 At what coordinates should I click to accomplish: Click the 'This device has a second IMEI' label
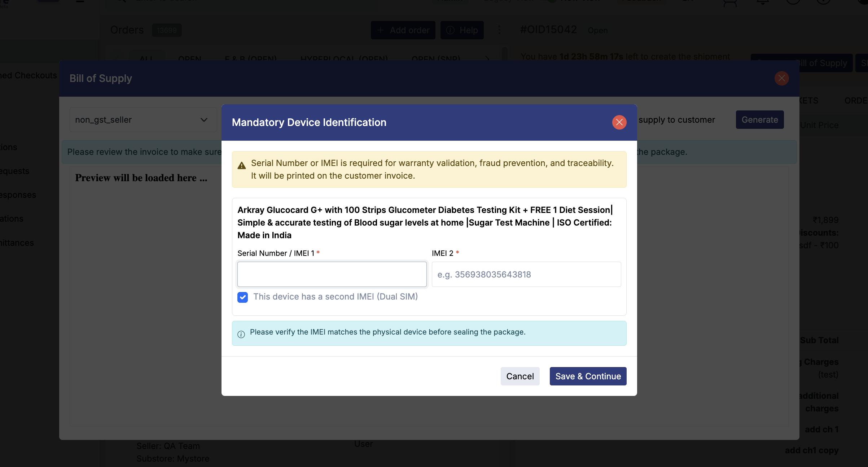pos(336,297)
